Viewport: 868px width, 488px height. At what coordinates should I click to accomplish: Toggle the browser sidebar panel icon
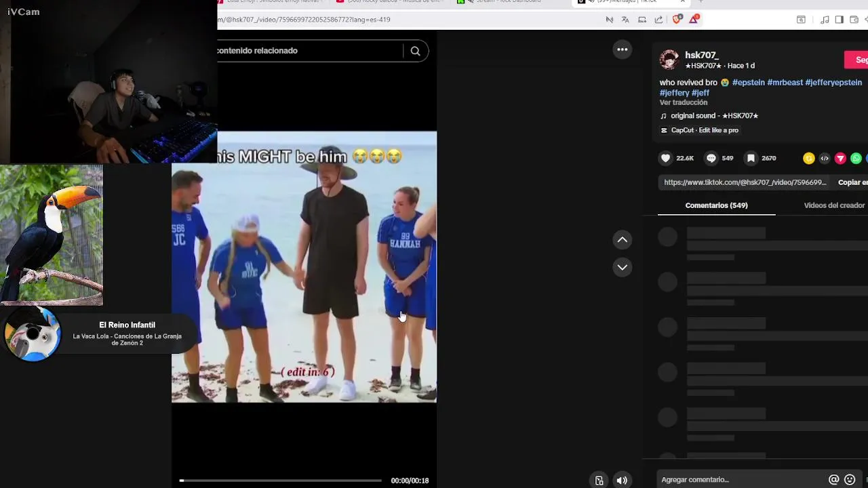pos(839,20)
